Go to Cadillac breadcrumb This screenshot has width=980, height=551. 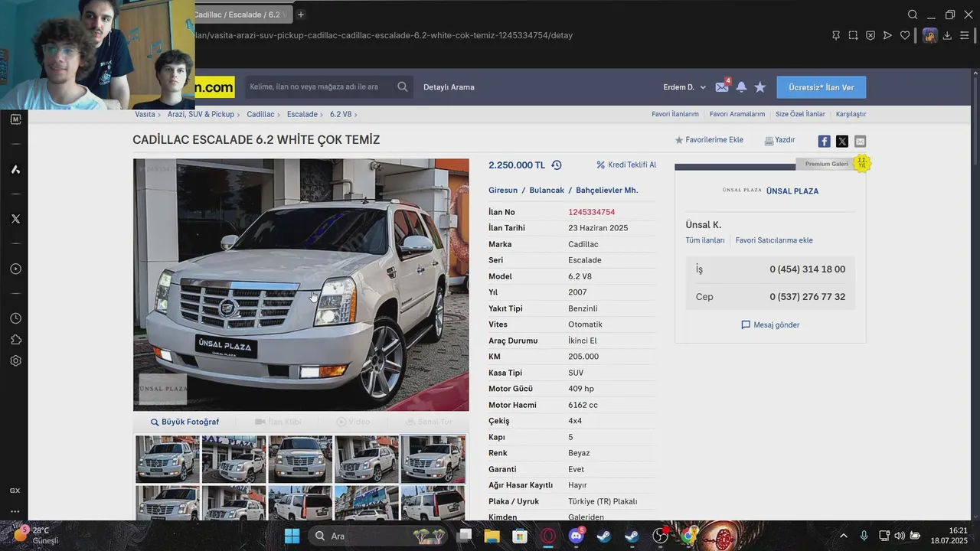[x=260, y=114]
